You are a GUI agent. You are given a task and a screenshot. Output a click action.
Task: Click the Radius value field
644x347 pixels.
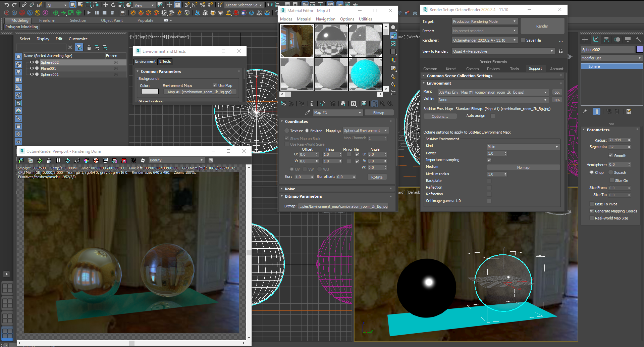coord(618,140)
